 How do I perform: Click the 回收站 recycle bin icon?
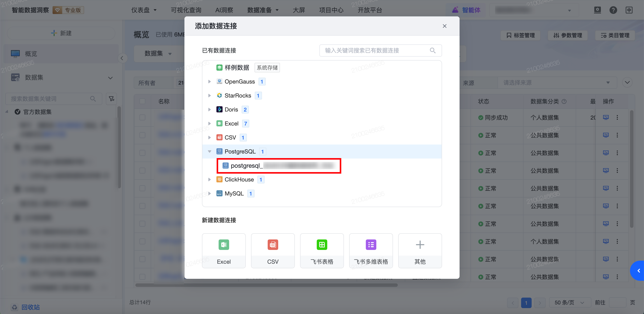coord(14,307)
